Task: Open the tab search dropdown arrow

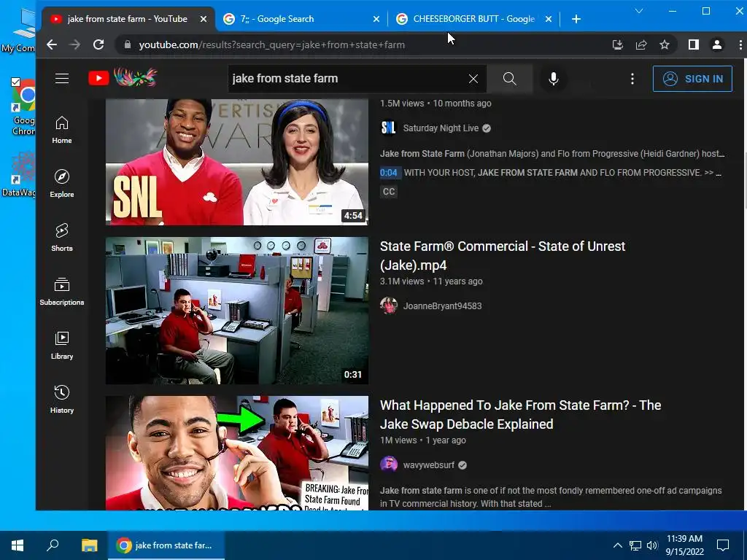Action: coord(639,10)
